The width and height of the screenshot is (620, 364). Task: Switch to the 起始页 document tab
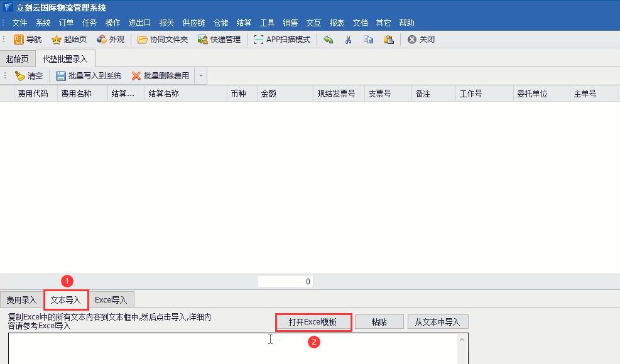(x=18, y=59)
